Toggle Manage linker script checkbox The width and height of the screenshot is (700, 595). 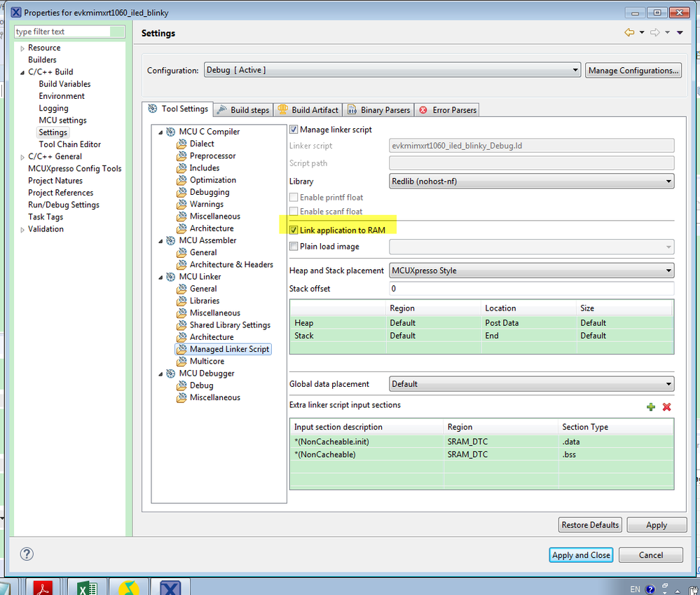tap(294, 130)
